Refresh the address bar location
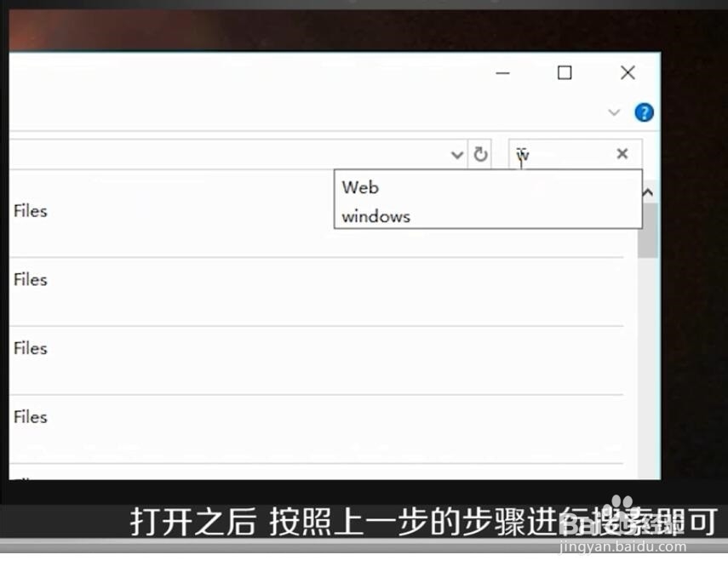Image resolution: width=728 pixels, height=572 pixels. click(480, 154)
